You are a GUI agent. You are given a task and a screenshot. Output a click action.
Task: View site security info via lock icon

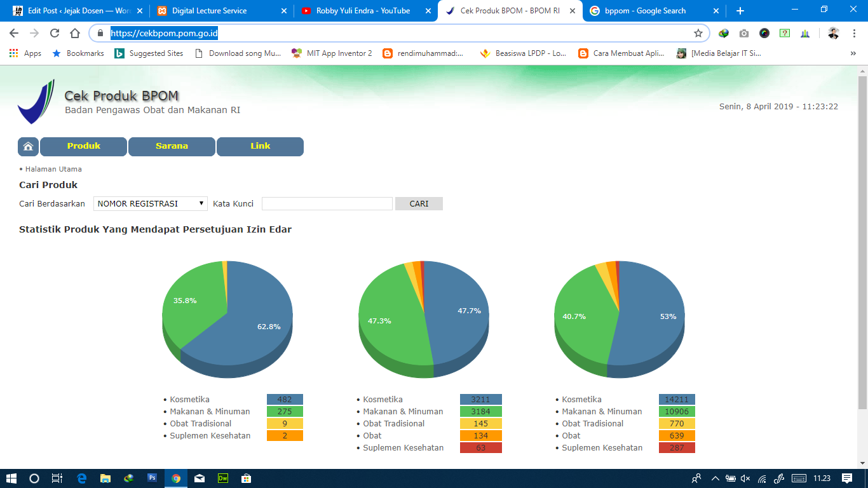pos(100,33)
